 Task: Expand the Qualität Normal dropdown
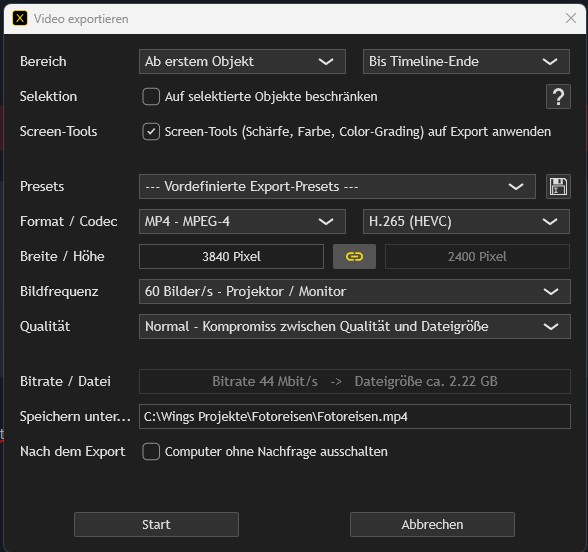(x=355, y=327)
